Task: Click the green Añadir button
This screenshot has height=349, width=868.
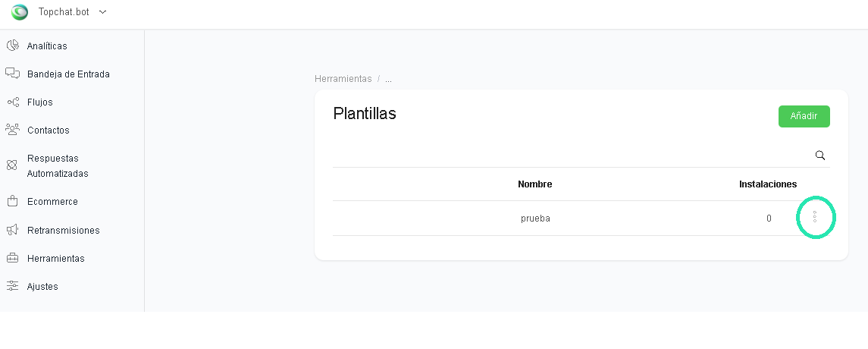Action: [x=804, y=116]
